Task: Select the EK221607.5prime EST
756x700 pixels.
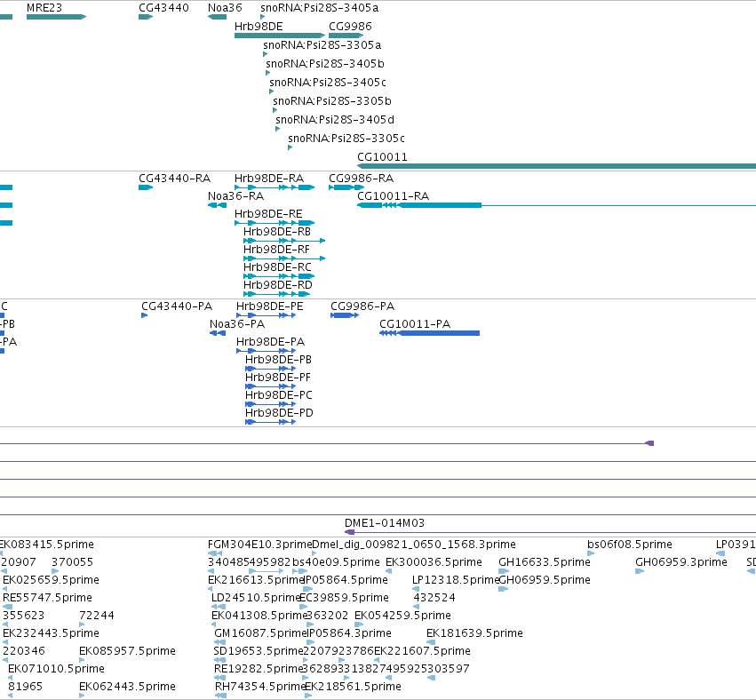Action: (377, 660)
